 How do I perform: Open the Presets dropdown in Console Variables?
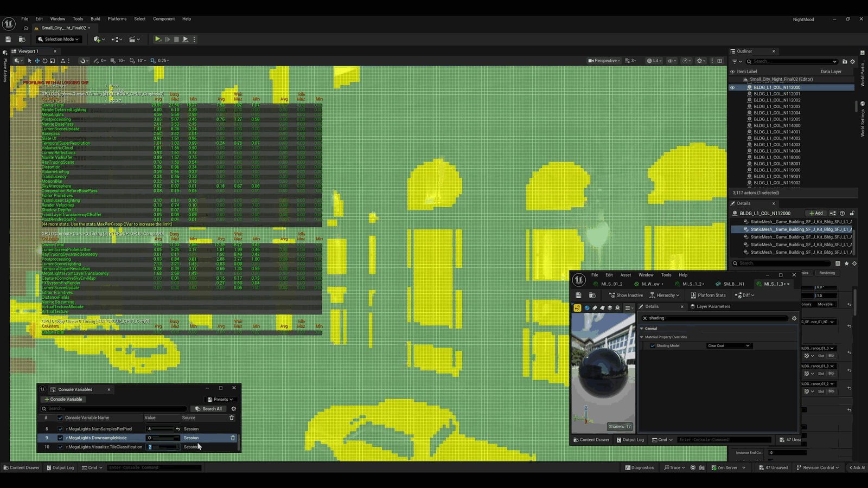(x=220, y=400)
